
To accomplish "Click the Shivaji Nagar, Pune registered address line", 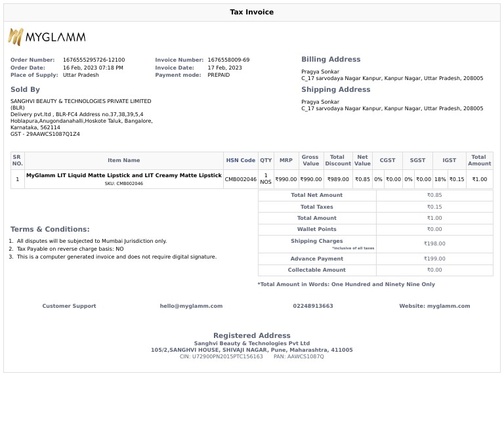I will pos(252,350).
